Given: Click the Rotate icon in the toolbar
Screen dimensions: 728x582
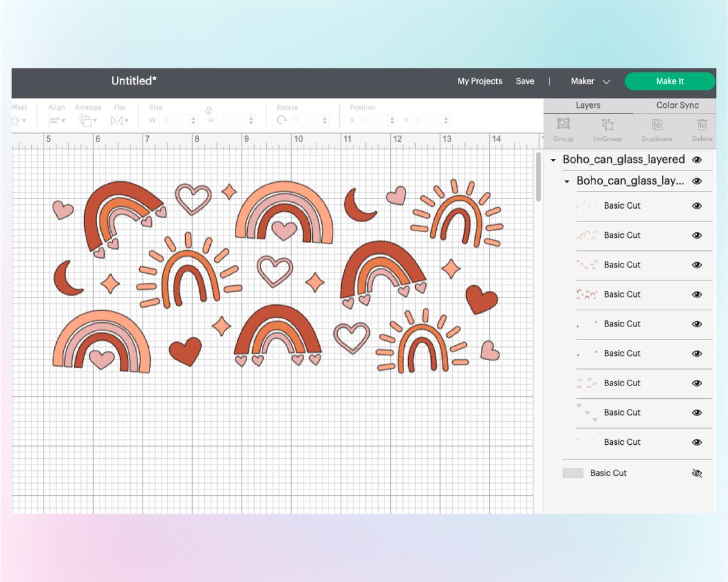Looking at the screenshot, I should pos(283,120).
